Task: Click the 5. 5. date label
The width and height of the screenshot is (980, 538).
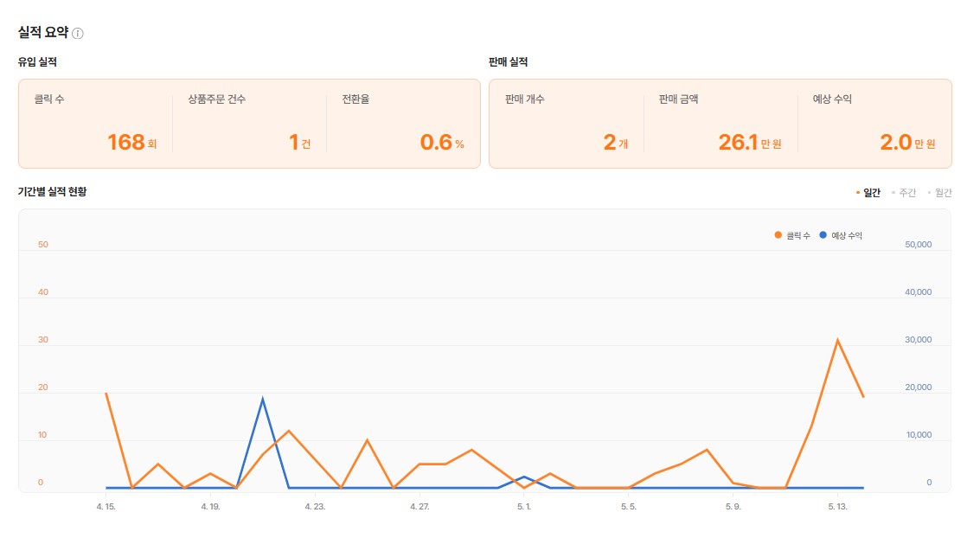Action: click(x=629, y=507)
